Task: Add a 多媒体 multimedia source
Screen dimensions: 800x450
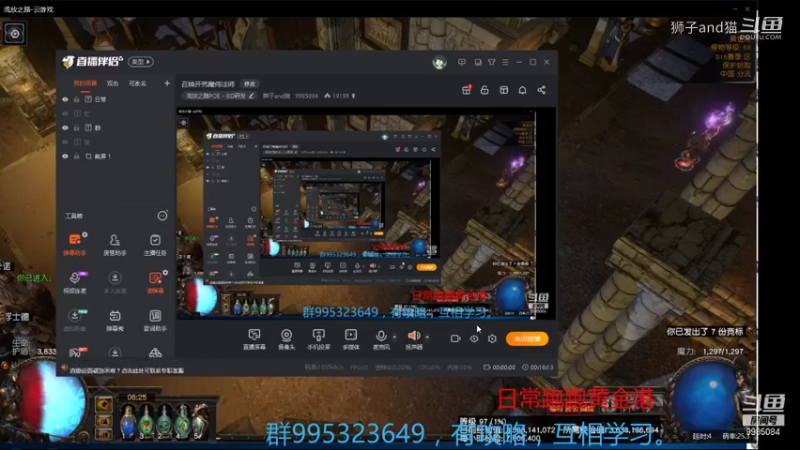Action: pos(351,339)
